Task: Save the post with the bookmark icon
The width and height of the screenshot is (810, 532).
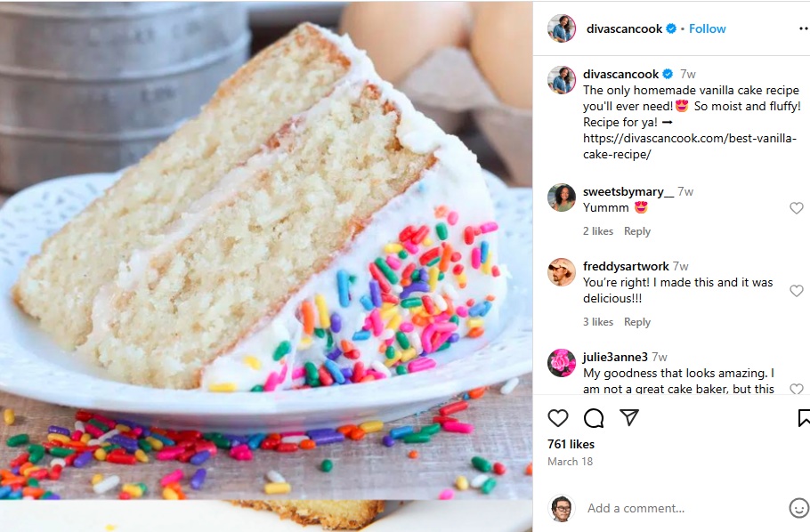Action: (805, 418)
